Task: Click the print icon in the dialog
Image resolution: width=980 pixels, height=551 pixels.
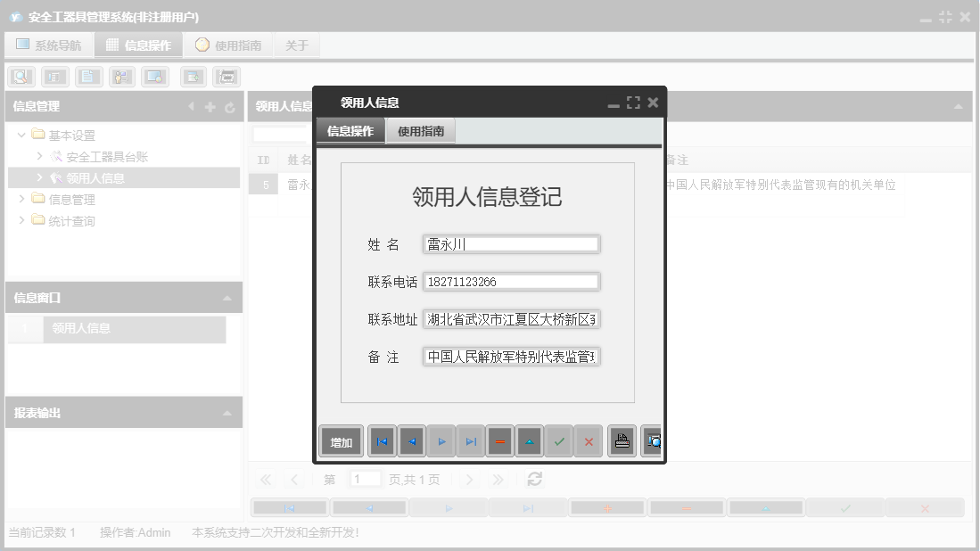Action: point(622,440)
